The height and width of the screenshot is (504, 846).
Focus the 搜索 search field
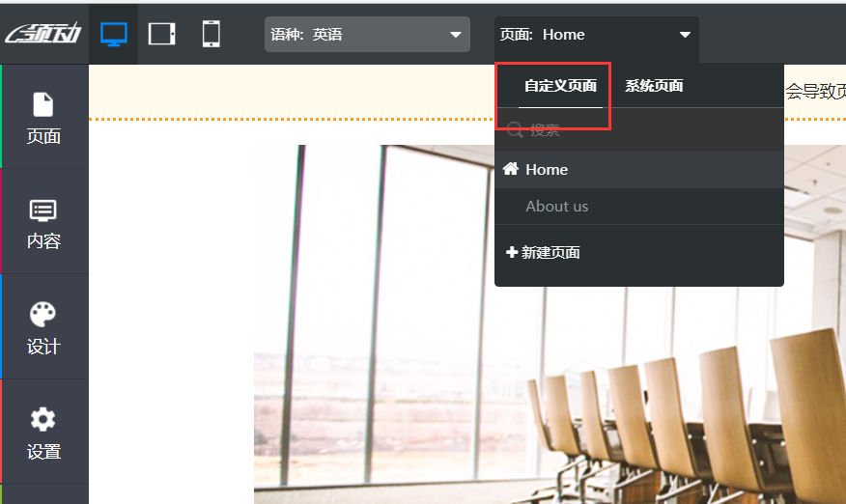tap(638, 129)
